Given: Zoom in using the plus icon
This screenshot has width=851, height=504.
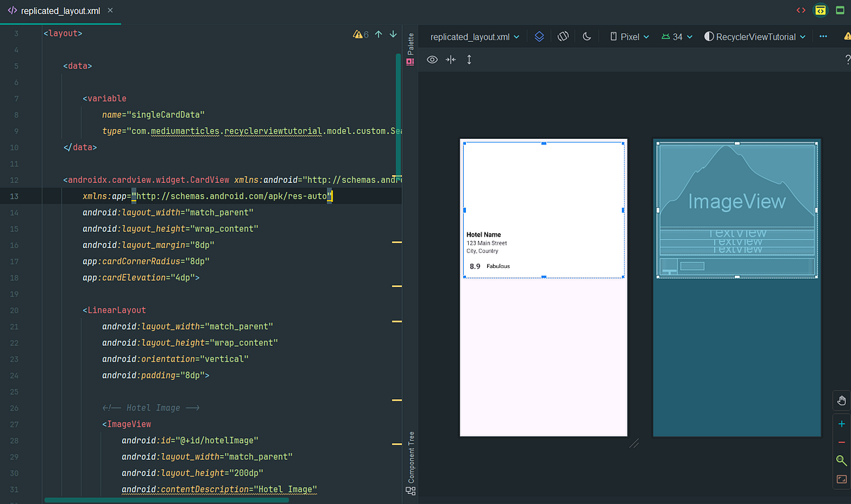Looking at the screenshot, I should coord(842,424).
